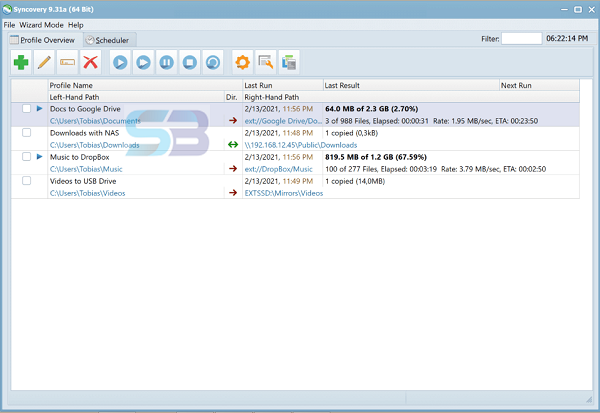
Task: Switch to the Scheduler tab
Action: [x=108, y=40]
